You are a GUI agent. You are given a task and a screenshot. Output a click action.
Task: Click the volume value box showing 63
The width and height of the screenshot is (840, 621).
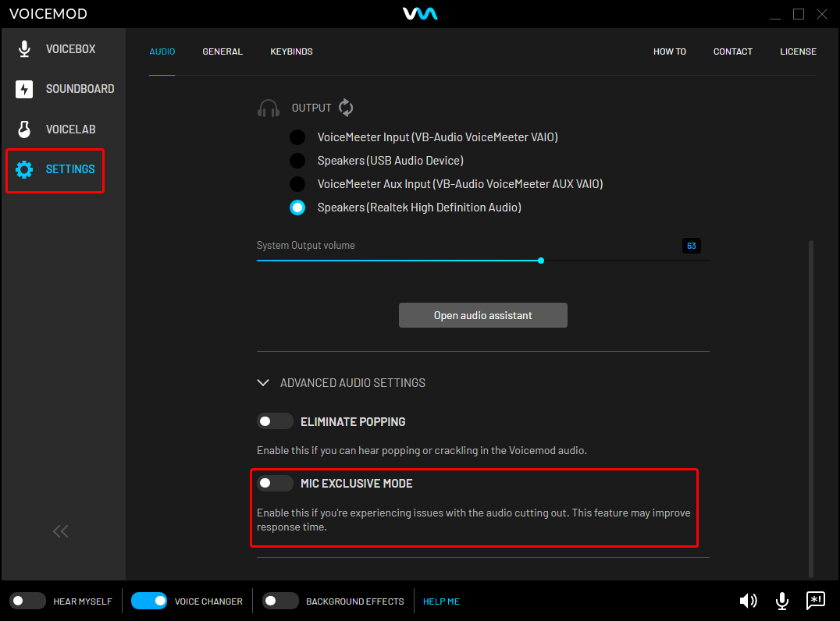pyautogui.click(x=692, y=246)
